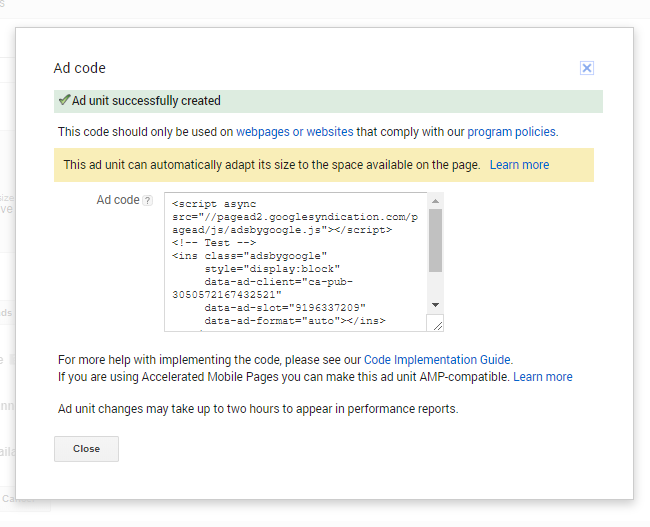Click Learn more about AMP-compatible ad units
Image resolution: width=650 pixels, height=527 pixels.
tap(543, 377)
